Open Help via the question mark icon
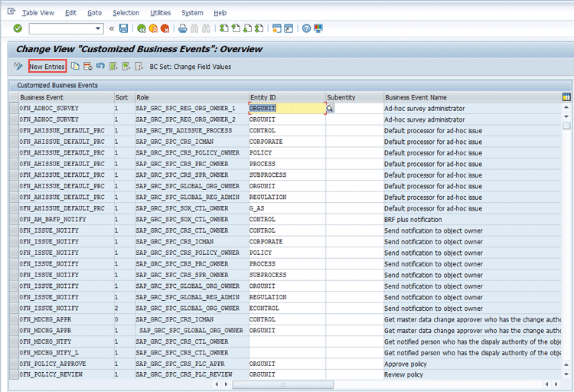 tap(306, 28)
